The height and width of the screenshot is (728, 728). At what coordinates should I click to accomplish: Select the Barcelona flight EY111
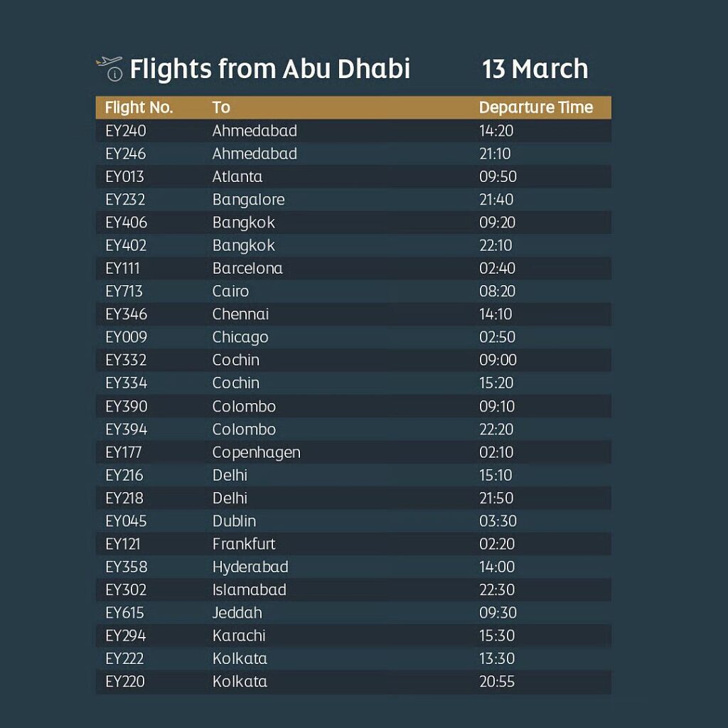pos(122,268)
